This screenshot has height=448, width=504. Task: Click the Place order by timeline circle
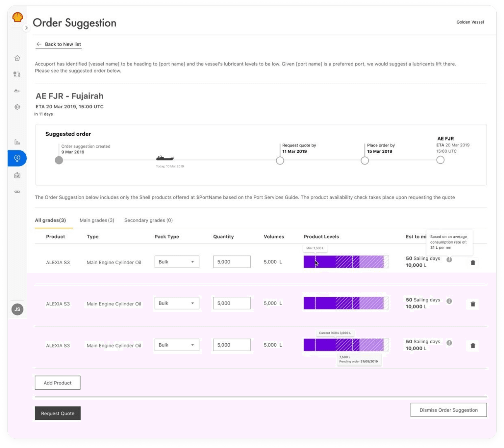tap(365, 161)
